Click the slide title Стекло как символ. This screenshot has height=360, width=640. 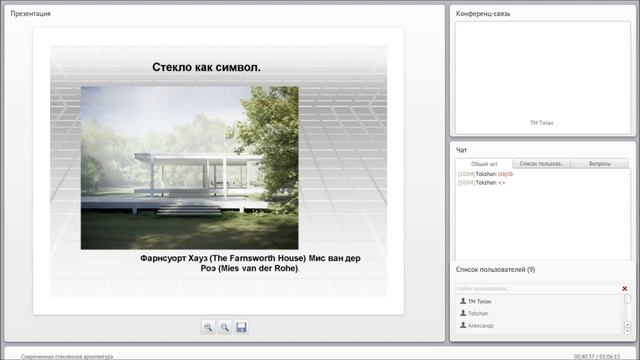pyautogui.click(x=206, y=67)
